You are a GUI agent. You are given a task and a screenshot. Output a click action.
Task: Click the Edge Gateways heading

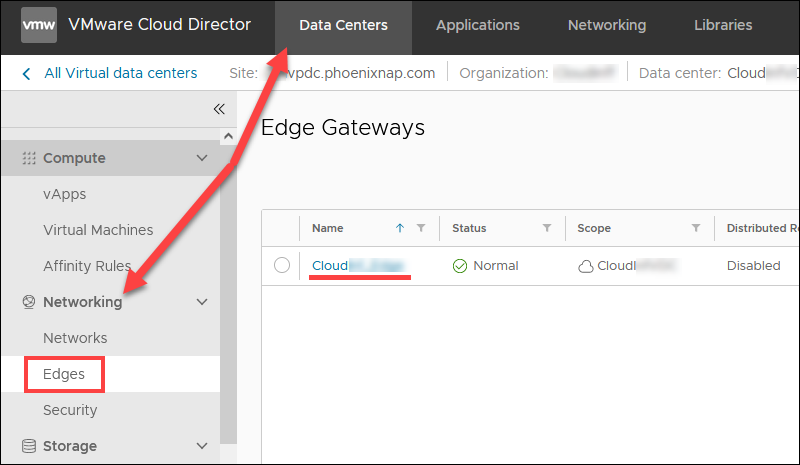(x=342, y=127)
